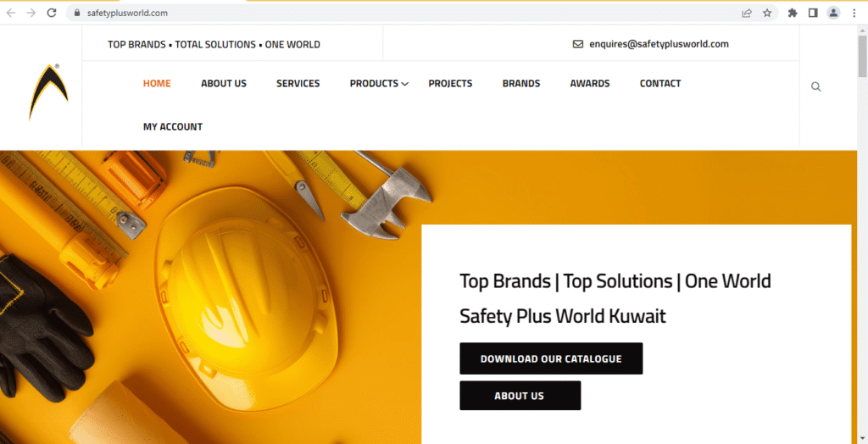Click the Safety Plus World logo
868x444 pixels.
pyautogui.click(x=48, y=92)
